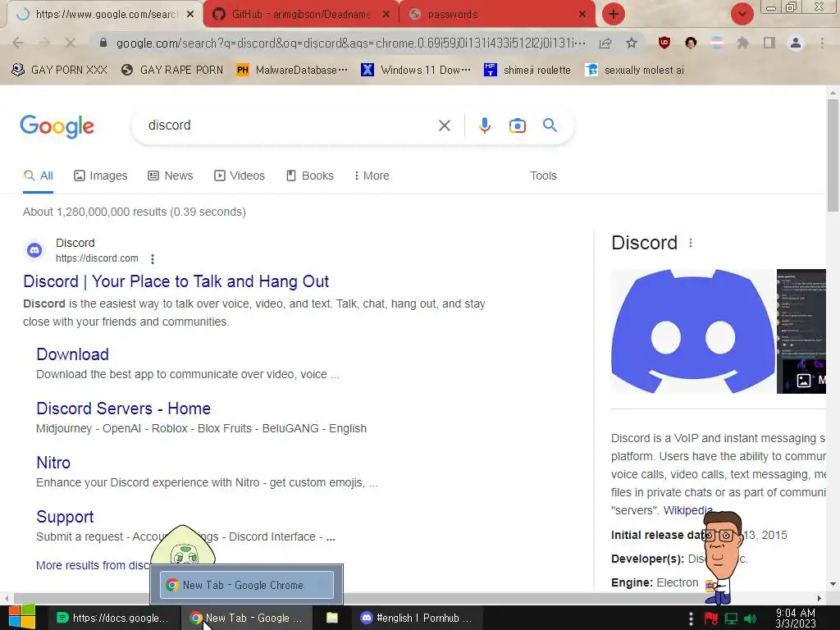The width and height of the screenshot is (840, 630).
Task: Toggle the browser side panel icon
Action: click(769, 43)
